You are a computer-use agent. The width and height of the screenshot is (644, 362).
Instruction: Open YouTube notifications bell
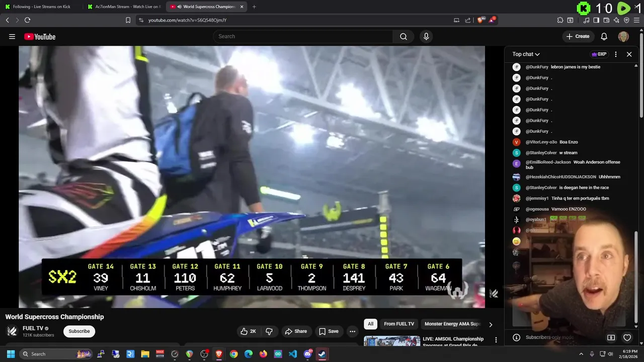point(604,36)
